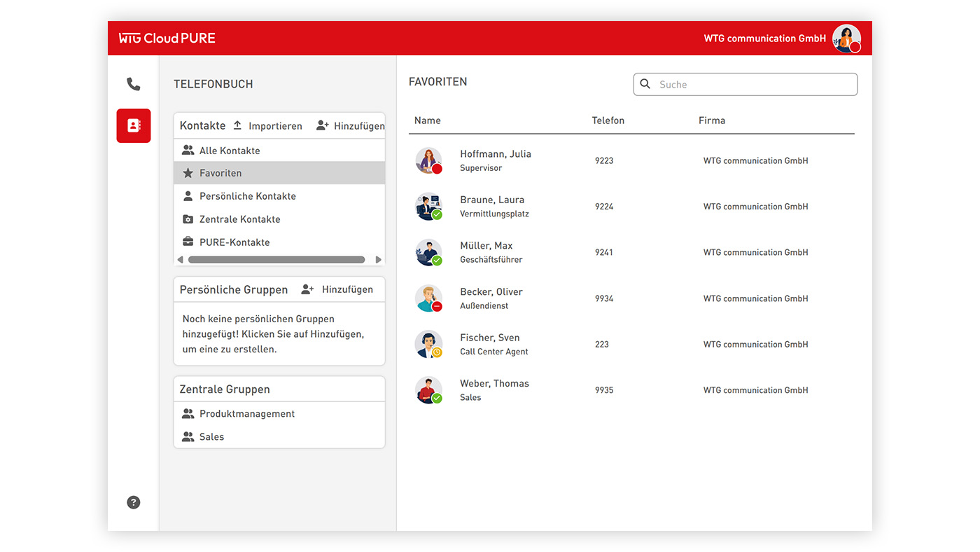
Task: Click the left arrow of contacts scrollbar
Action: (180, 260)
